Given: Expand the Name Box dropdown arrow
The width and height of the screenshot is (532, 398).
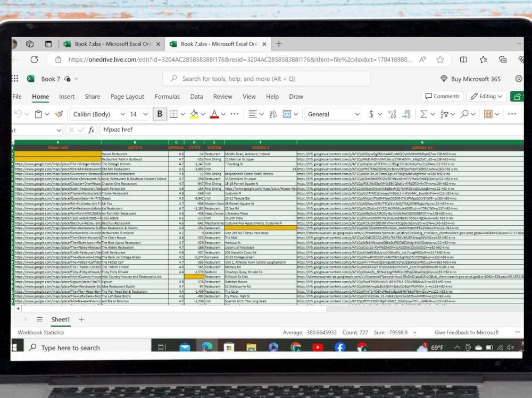Looking at the screenshot, I should [x=59, y=130].
